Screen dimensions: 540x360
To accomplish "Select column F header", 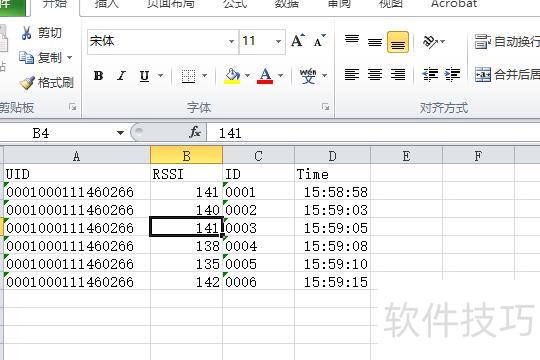I will (x=478, y=156).
